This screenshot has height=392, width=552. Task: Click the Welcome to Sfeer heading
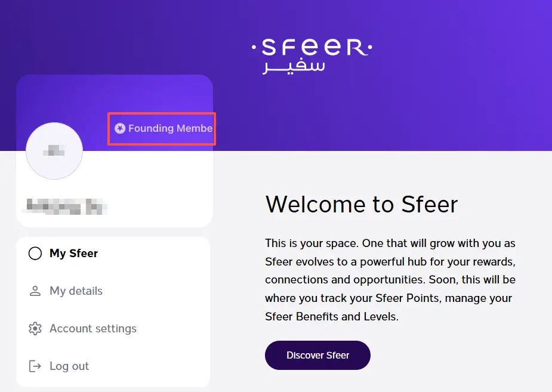pyautogui.click(x=361, y=204)
